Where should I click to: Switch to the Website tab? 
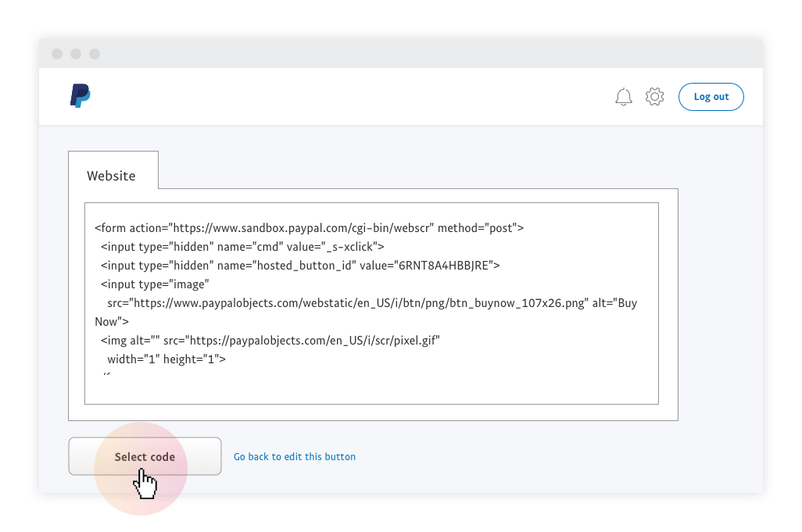(112, 175)
